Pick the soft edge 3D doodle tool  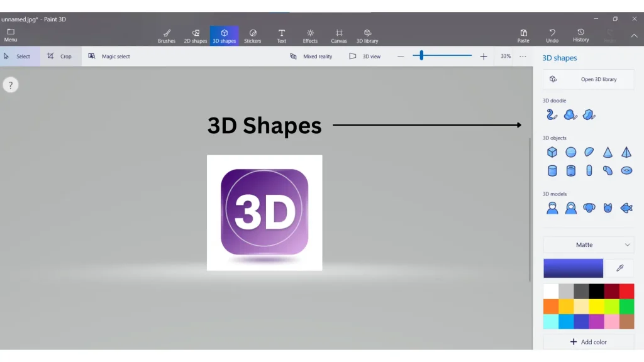(571, 114)
